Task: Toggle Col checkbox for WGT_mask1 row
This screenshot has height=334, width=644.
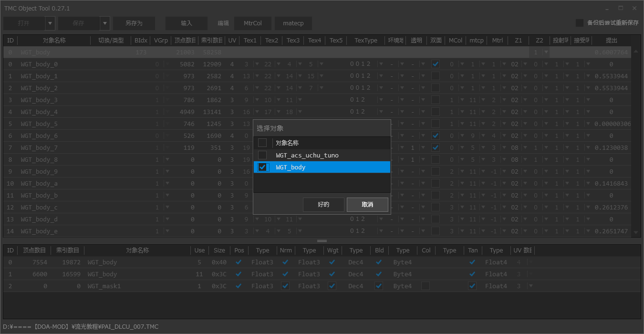Action: [x=425, y=286]
